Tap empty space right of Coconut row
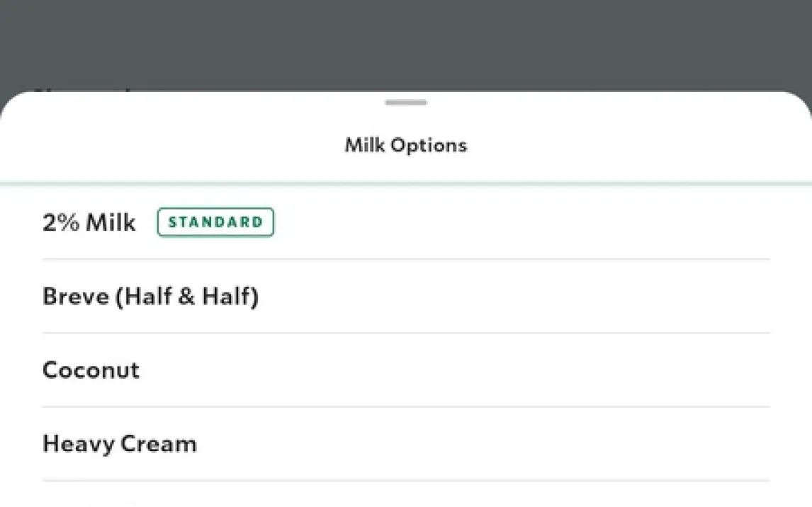812x507 pixels. coord(496,370)
